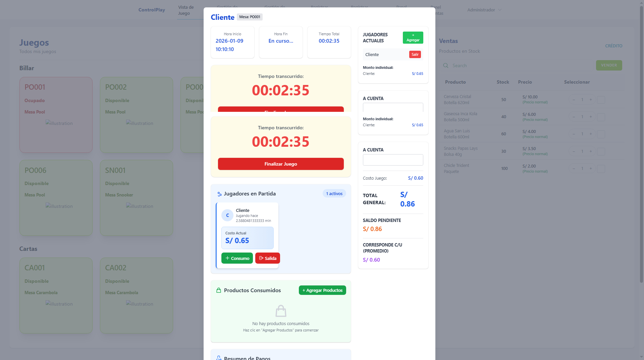This screenshot has width=644, height=360.
Task: Click the search magnifier icon in Ventas
Action: 446,66
